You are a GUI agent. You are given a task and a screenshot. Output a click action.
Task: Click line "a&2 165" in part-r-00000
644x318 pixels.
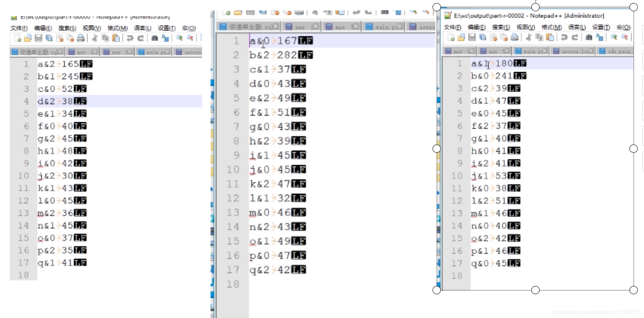(65, 64)
